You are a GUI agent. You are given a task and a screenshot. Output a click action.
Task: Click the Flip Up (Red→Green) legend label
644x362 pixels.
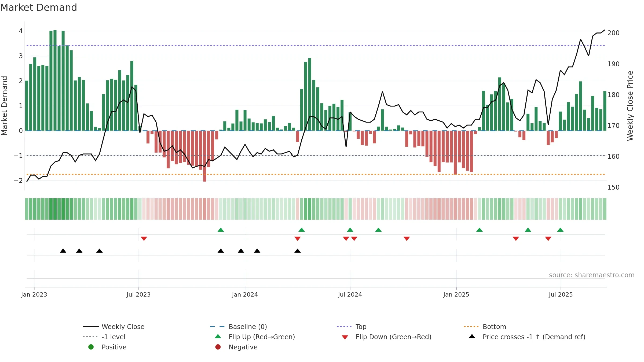click(262, 337)
